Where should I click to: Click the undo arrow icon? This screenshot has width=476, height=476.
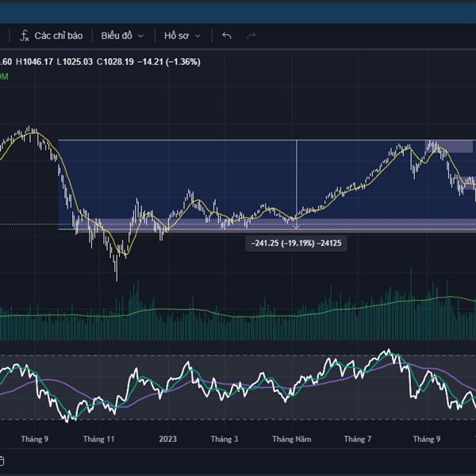click(227, 36)
